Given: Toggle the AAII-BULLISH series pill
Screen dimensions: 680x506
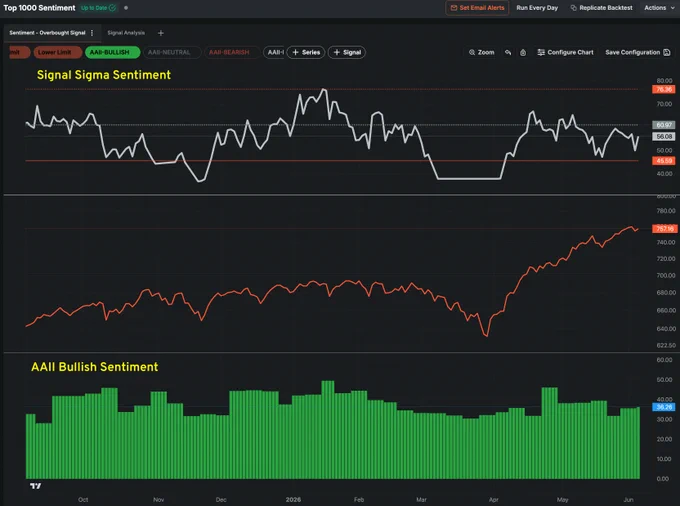Looking at the screenshot, I should tap(112, 52).
